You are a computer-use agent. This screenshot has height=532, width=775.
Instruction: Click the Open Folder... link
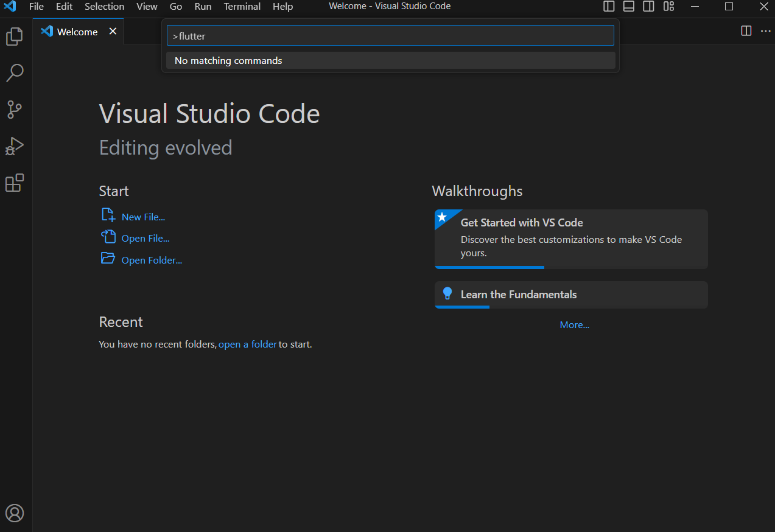point(152,261)
